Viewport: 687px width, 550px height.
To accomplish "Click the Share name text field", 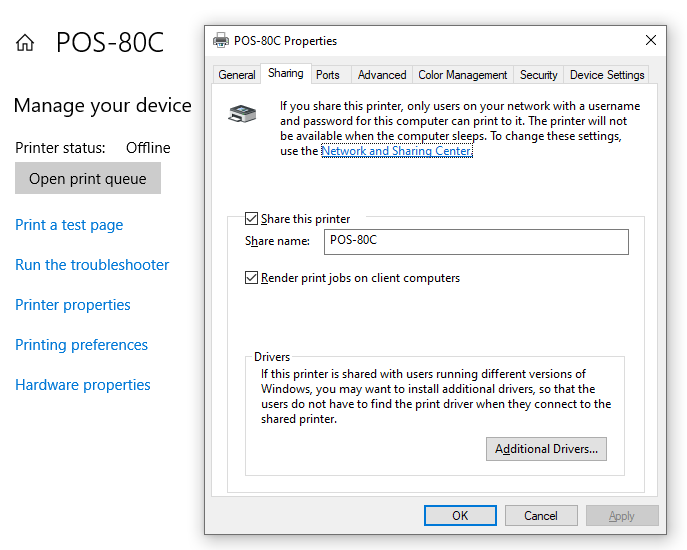I will click(475, 241).
